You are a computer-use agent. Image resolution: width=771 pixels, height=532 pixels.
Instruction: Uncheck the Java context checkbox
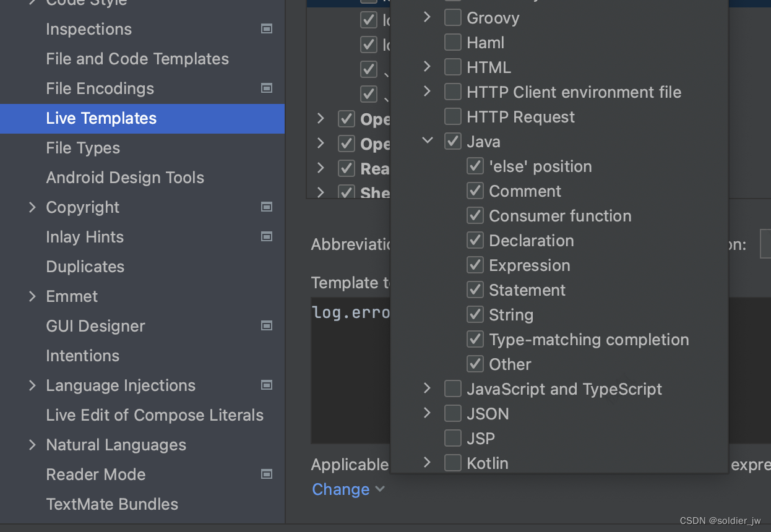pyautogui.click(x=453, y=142)
